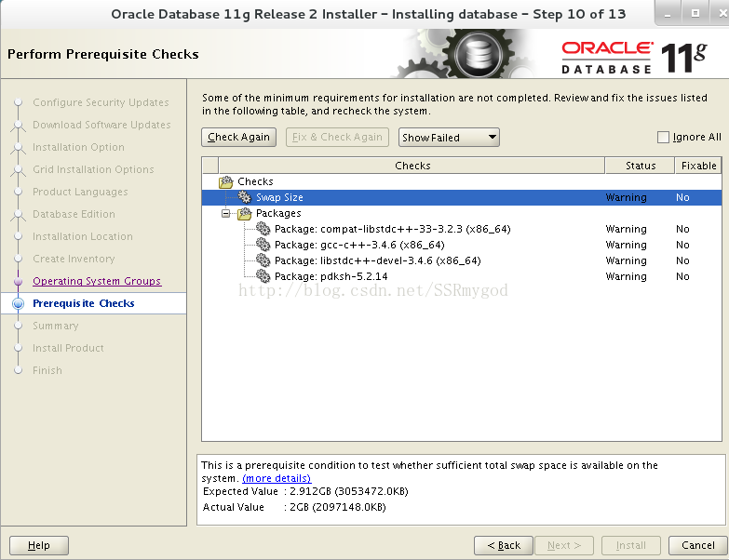729x560 pixels.
Task: Select the Packages tree node label
Action: (278, 214)
